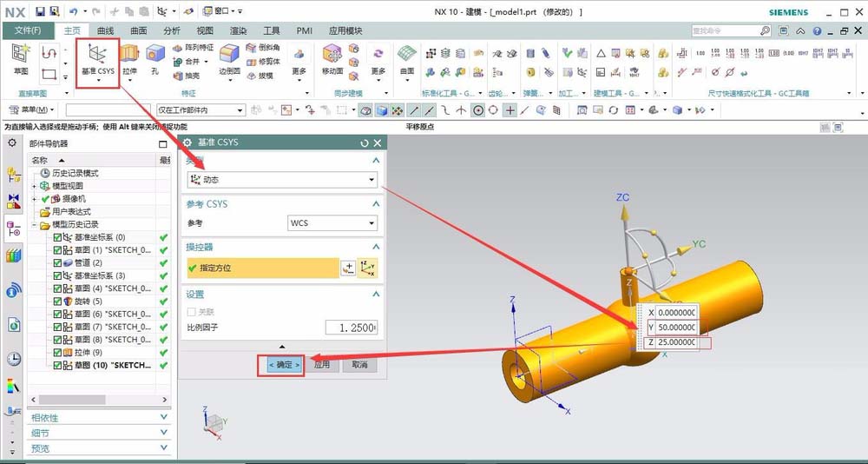Switch to the 分析 ribbon tab
The width and height of the screenshot is (868, 464).
tap(172, 31)
